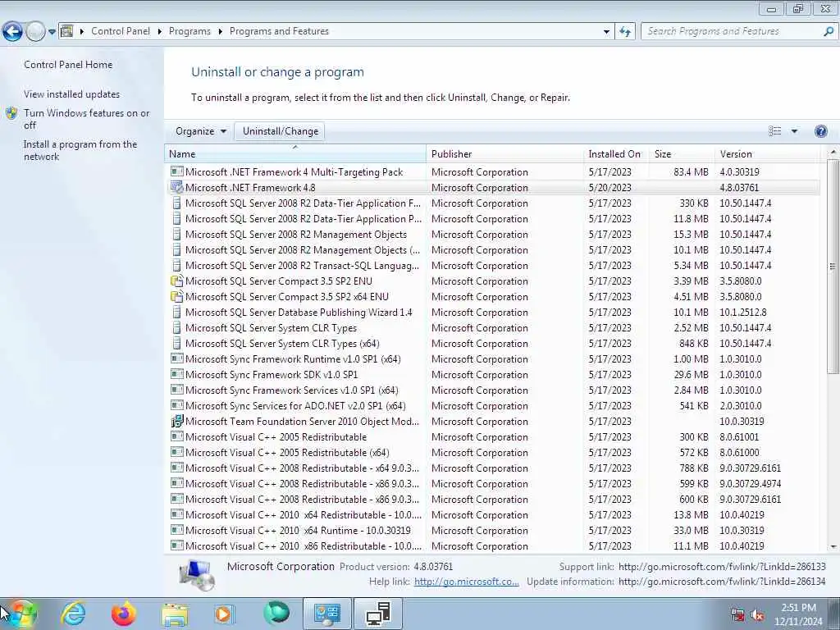The height and width of the screenshot is (630, 840).
Task: Click icon of SQL Server Compact 3.5 SP2 ENU
Action: [177, 281]
